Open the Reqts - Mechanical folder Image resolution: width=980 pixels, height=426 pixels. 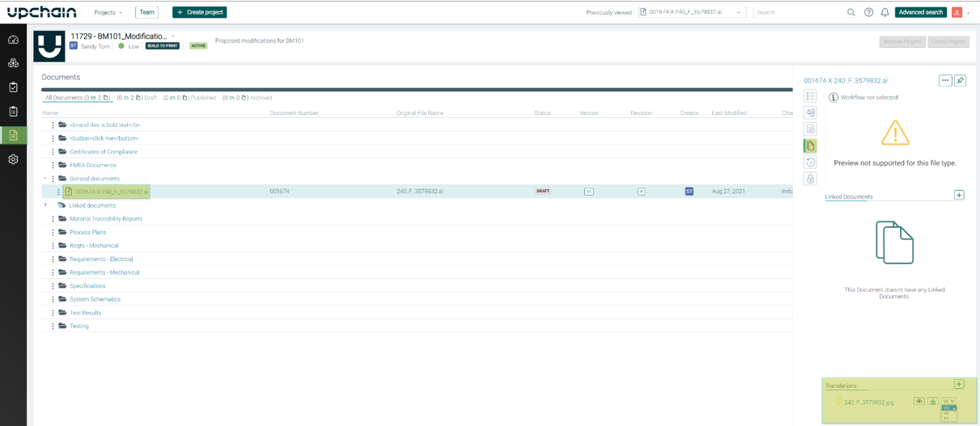point(94,246)
